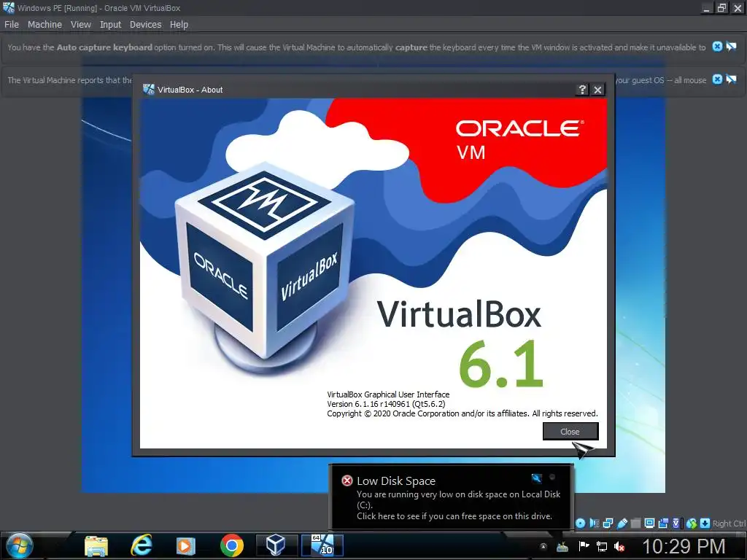Viewport: 747px width, 560px height.
Task: Click the virtualization features V indicator
Action: [x=676, y=524]
